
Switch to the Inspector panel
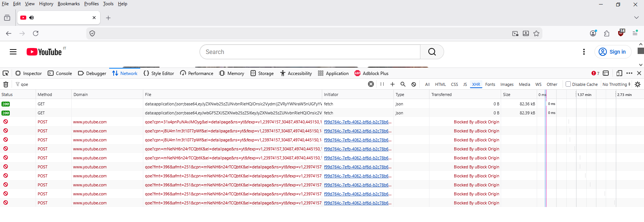click(x=29, y=73)
